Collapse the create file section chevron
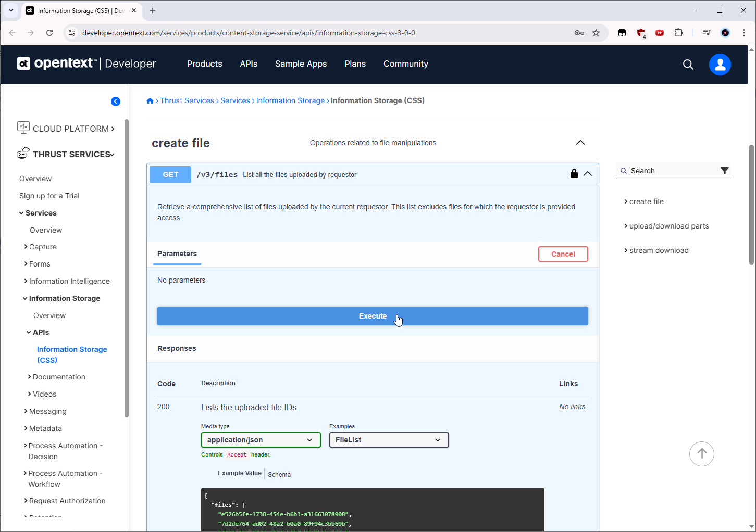The width and height of the screenshot is (756, 532). [x=580, y=143]
